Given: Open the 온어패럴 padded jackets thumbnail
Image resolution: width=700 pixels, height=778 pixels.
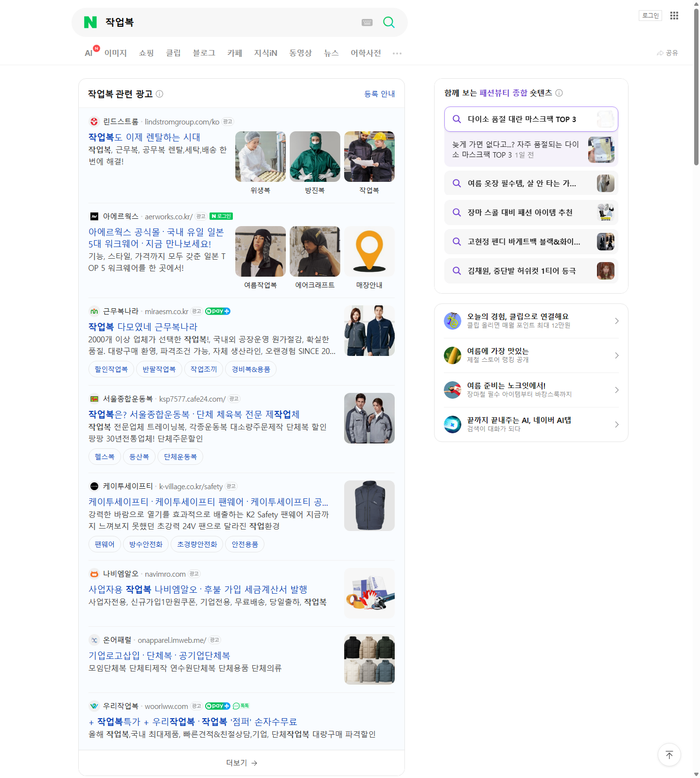Looking at the screenshot, I should click(369, 659).
